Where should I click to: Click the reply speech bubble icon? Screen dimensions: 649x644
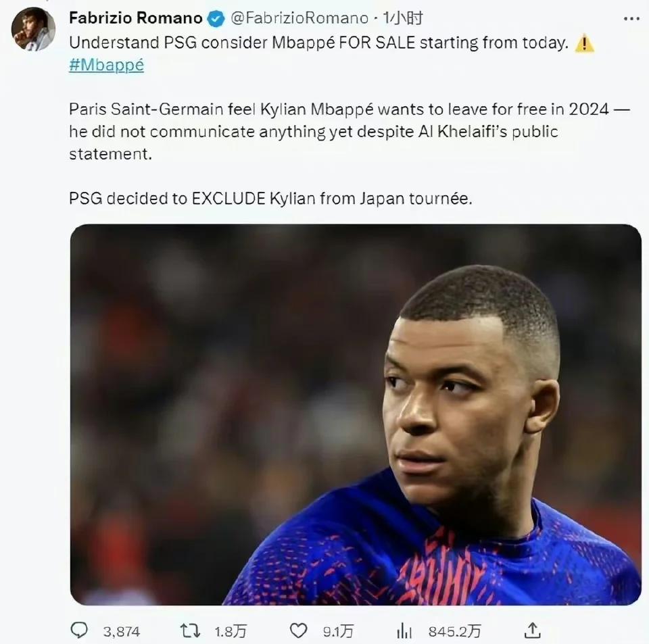(79, 630)
